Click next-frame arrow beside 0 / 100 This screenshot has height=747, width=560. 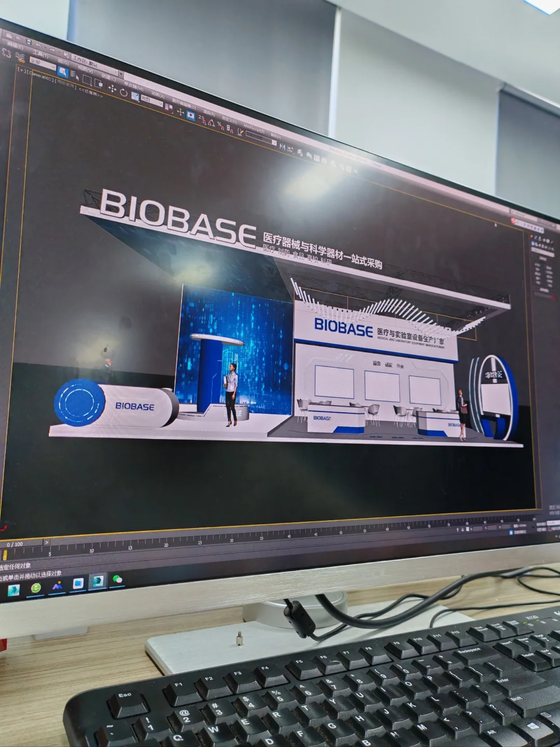[x=47, y=542]
